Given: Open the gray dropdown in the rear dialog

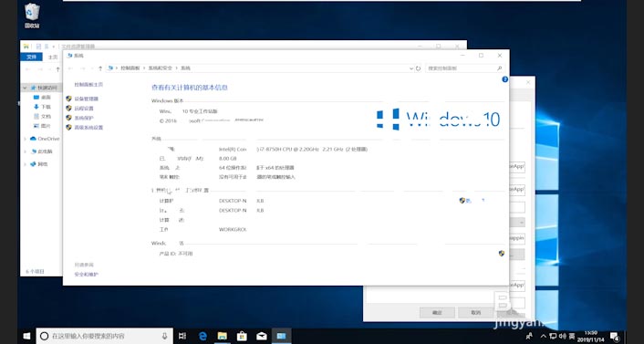Looking at the screenshot, I should click(517, 223).
